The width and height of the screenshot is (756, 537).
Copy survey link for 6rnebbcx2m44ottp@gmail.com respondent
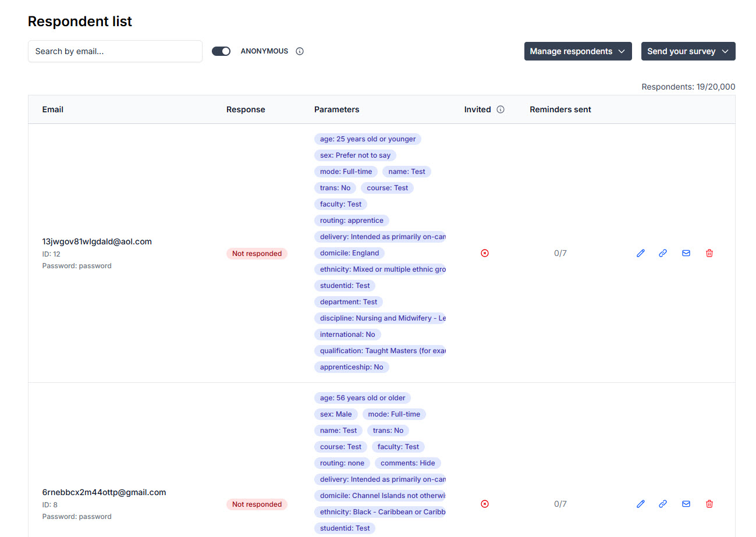click(663, 504)
